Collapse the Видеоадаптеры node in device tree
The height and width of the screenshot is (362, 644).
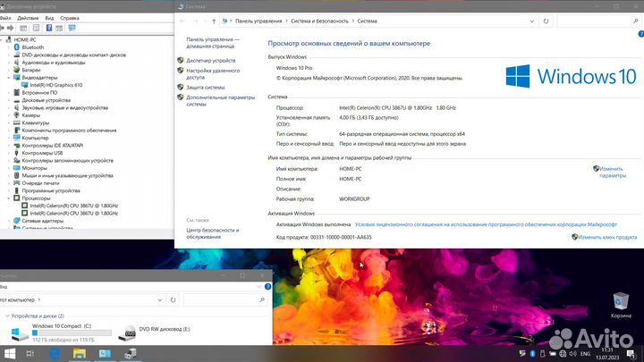(9, 78)
